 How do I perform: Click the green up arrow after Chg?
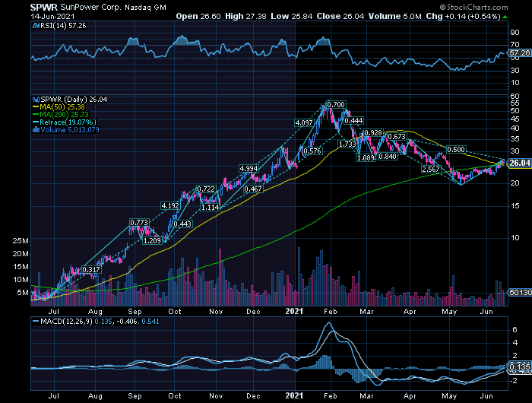pyautogui.click(x=505, y=17)
